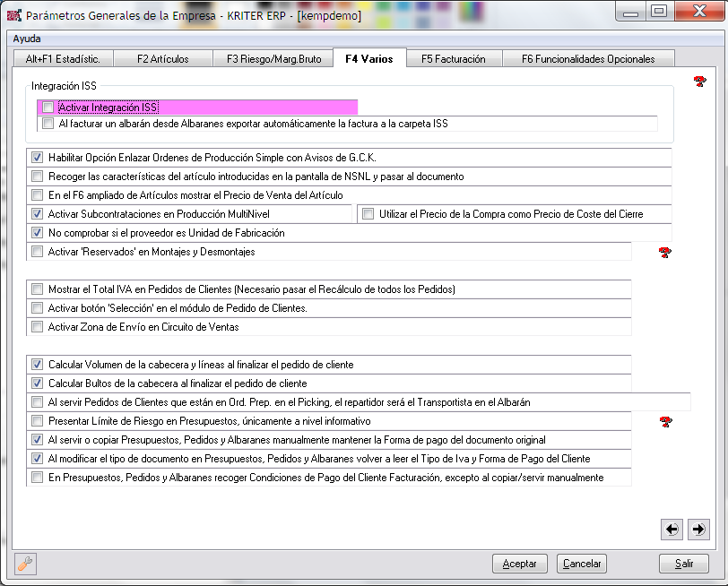This screenshot has height=586, width=728.
Task: Uncheck Calcular Bultos de la cabecera
Action: tap(38, 383)
